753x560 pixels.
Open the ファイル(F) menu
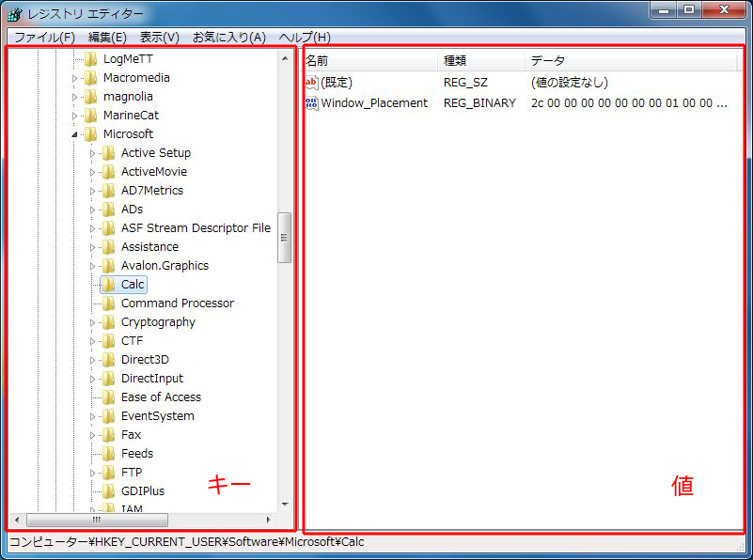click(44, 38)
